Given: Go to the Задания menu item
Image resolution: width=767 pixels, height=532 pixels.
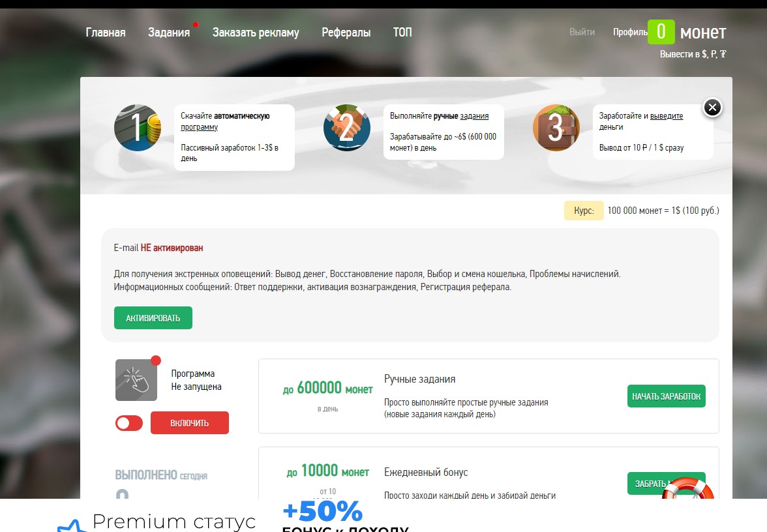Looking at the screenshot, I should [169, 33].
